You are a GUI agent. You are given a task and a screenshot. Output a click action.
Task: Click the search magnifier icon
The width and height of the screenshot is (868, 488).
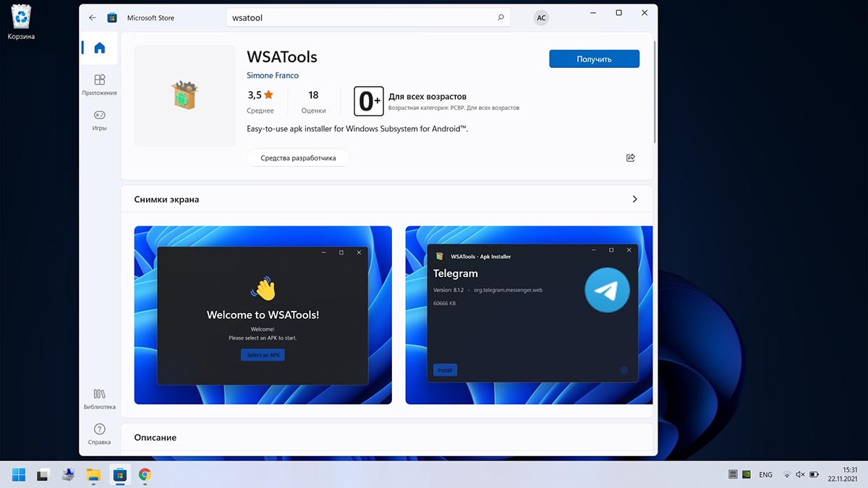(501, 17)
